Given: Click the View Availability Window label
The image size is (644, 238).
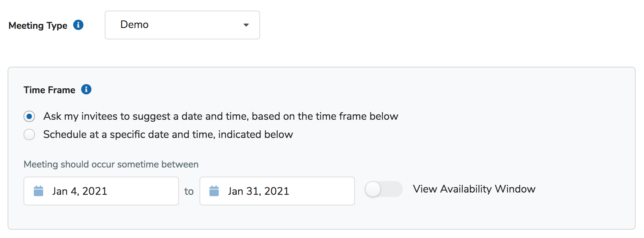Looking at the screenshot, I should [474, 189].
